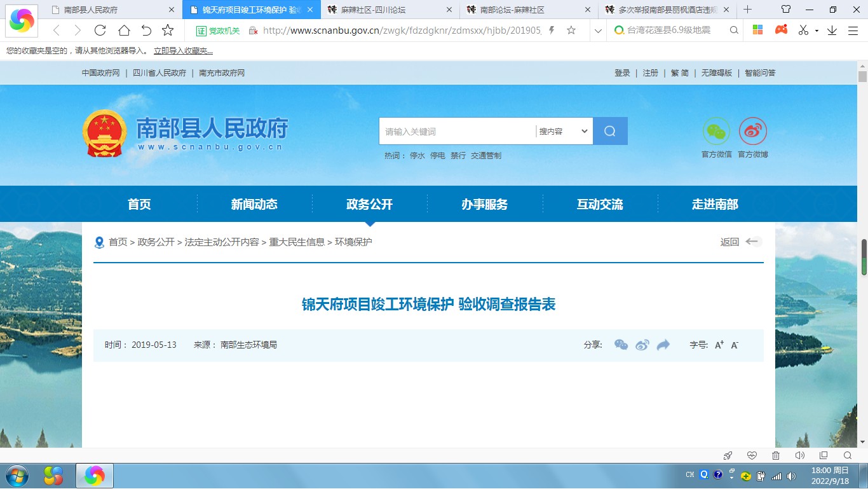Share the article via Weibo icon
Viewport: 868px width, 496px height.
pyautogui.click(x=642, y=345)
